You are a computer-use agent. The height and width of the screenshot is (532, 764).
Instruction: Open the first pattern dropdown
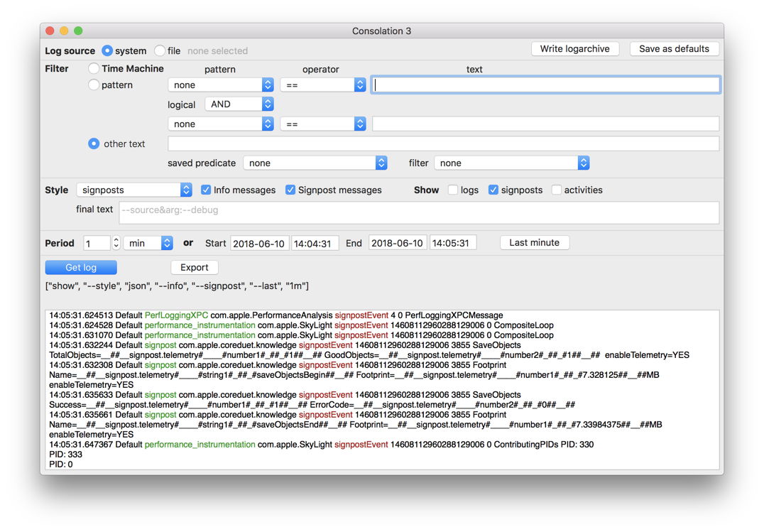pyautogui.click(x=220, y=85)
